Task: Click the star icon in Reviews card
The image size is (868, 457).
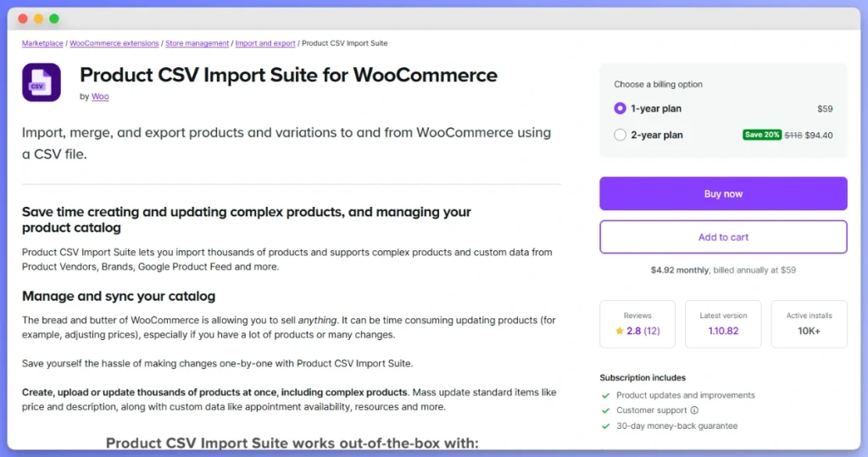Action: click(x=619, y=332)
